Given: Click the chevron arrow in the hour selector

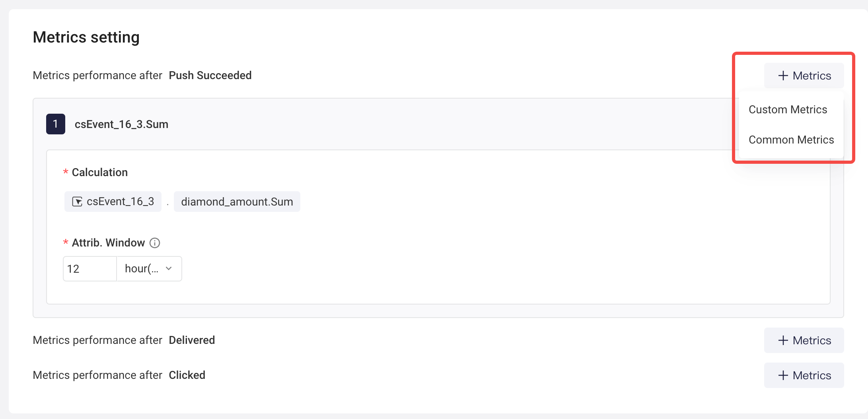Looking at the screenshot, I should pos(169,269).
